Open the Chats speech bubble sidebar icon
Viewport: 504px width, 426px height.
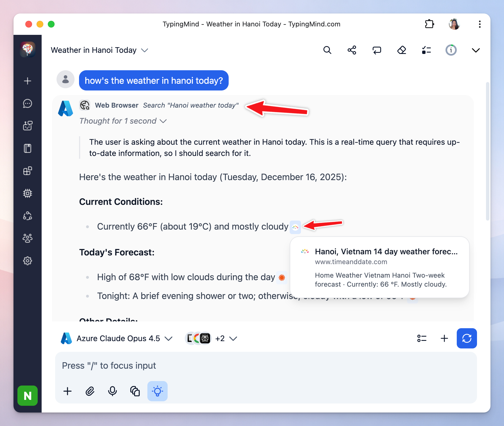[x=28, y=103]
